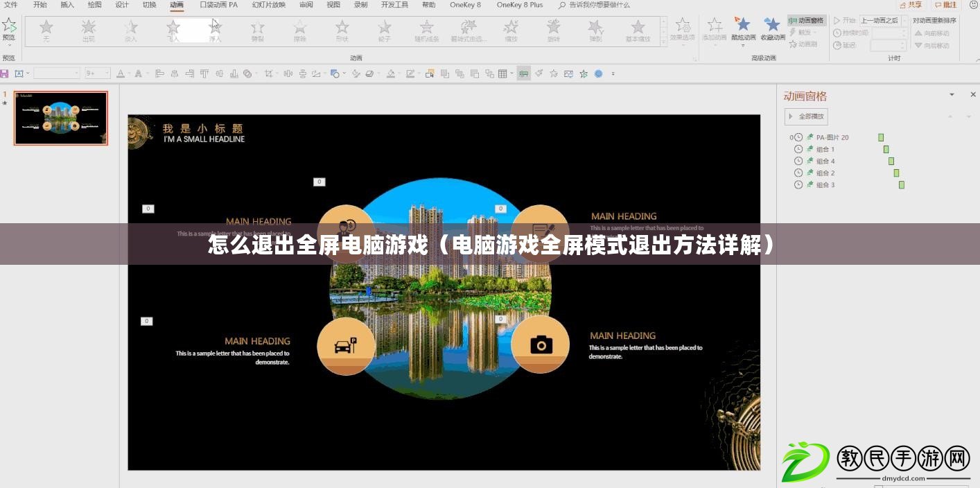Select slide 1 thumbnail
The image size is (980, 488).
61,119
